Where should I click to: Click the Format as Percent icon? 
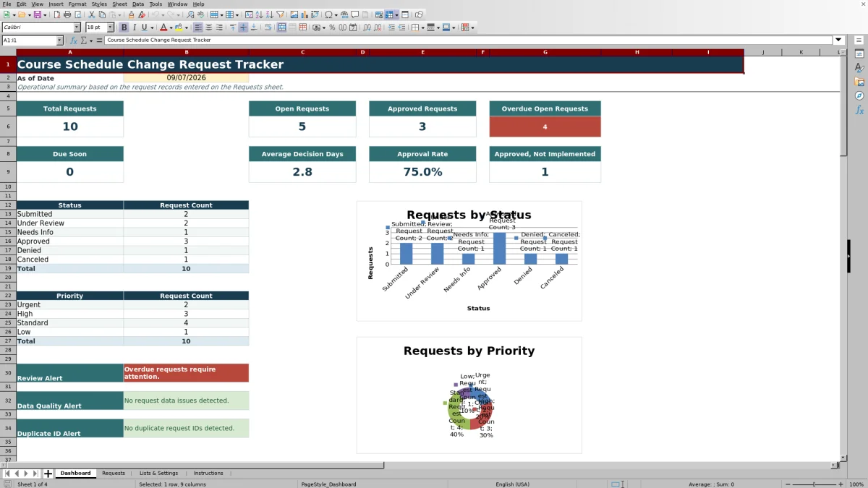click(x=332, y=27)
